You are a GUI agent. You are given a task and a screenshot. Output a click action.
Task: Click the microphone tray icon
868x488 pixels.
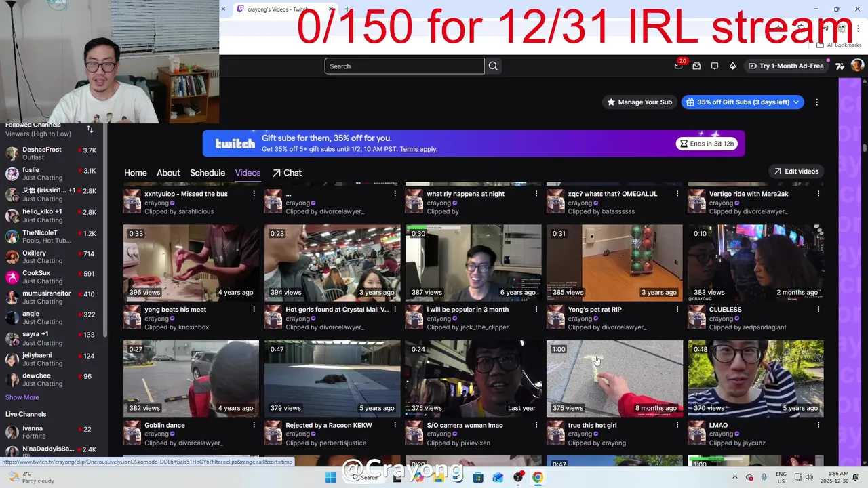coord(764,477)
